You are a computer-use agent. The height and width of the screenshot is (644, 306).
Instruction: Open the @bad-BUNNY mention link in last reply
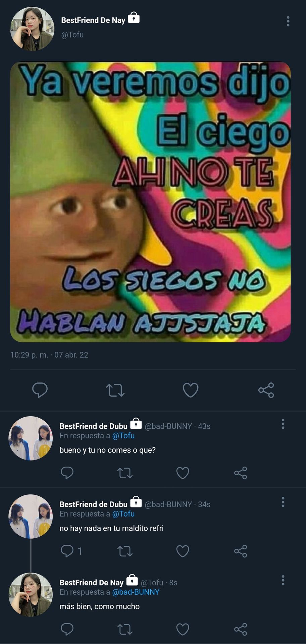click(136, 592)
